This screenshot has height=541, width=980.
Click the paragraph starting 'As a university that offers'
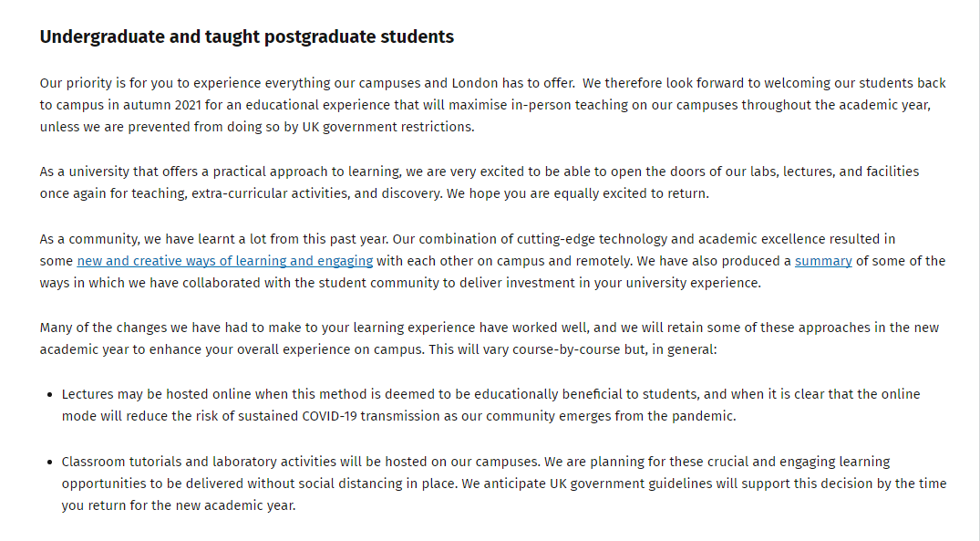[x=480, y=182]
